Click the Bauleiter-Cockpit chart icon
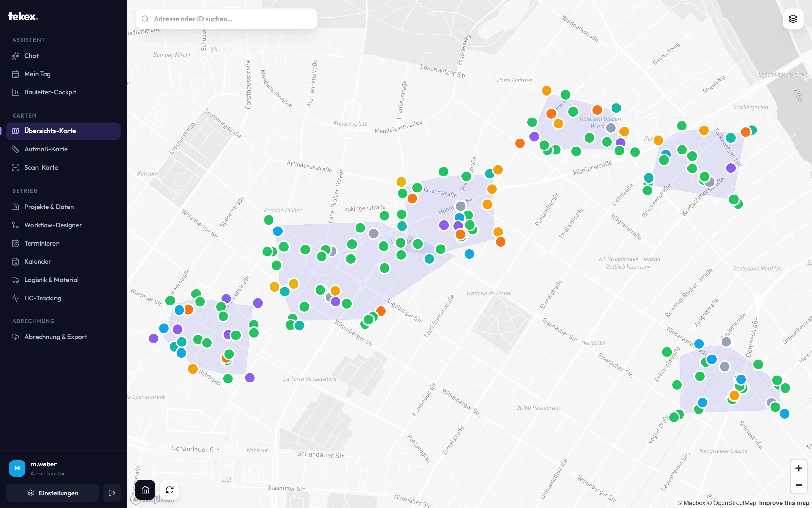Viewport: 812px width, 508px height. coord(15,92)
